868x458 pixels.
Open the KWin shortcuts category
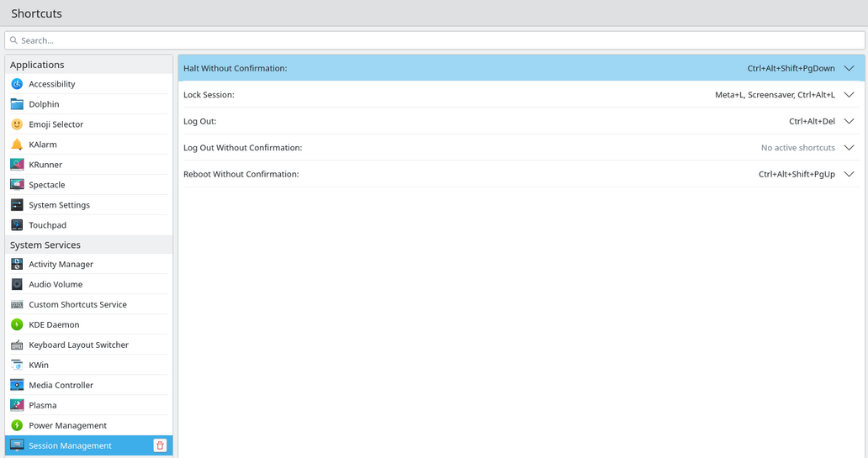(88, 365)
